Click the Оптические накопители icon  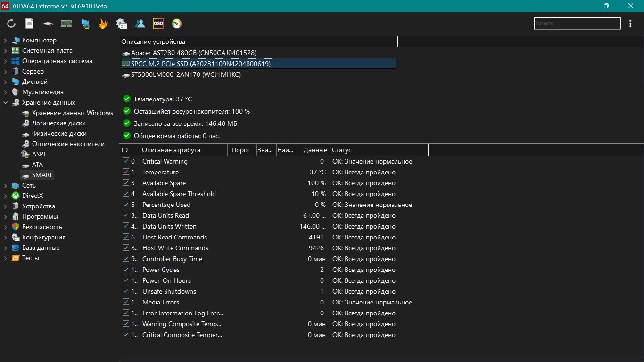(26, 144)
